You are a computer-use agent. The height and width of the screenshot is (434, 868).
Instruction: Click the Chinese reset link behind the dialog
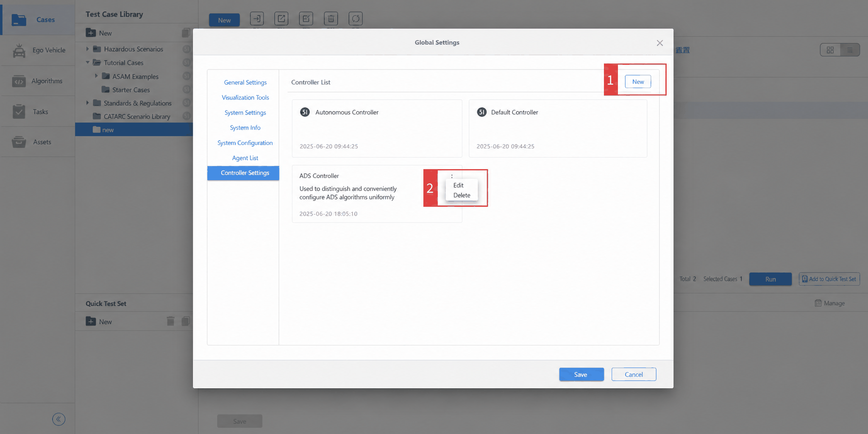point(682,50)
